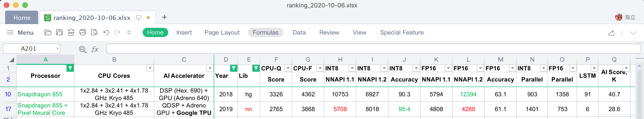Open the Name Box dropdown arrow
This screenshot has height=119, width=644.
pos(58,49)
